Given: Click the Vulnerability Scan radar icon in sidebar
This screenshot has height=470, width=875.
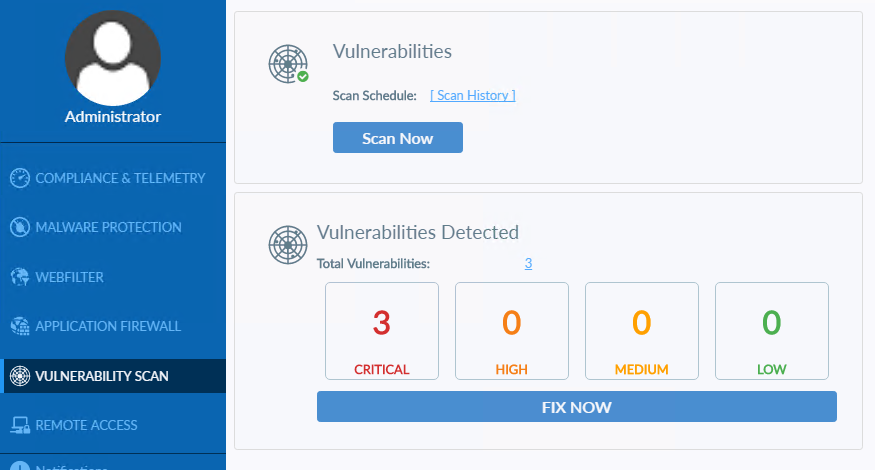Looking at the screenshot, I should (x=20, y=376).
